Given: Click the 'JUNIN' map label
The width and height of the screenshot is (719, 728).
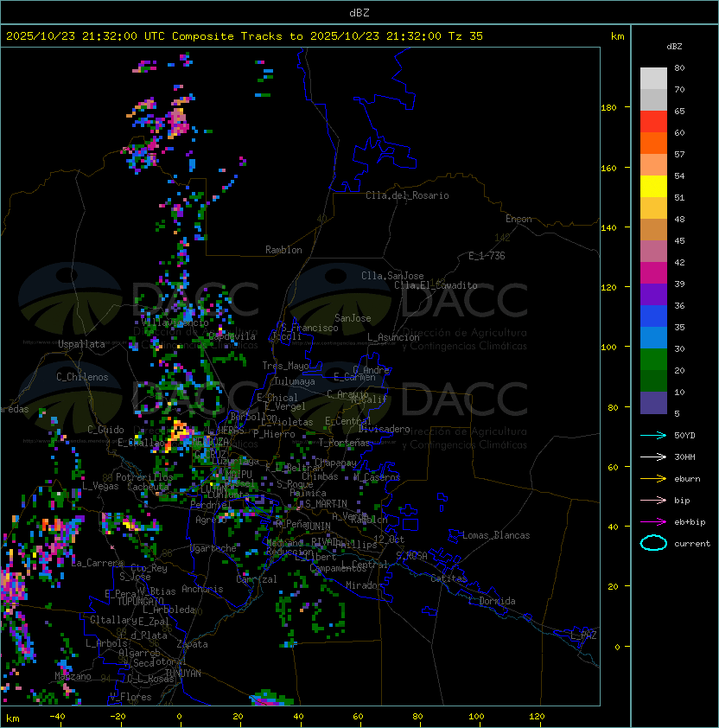Looking at the screenshot, I should [318, 527].
